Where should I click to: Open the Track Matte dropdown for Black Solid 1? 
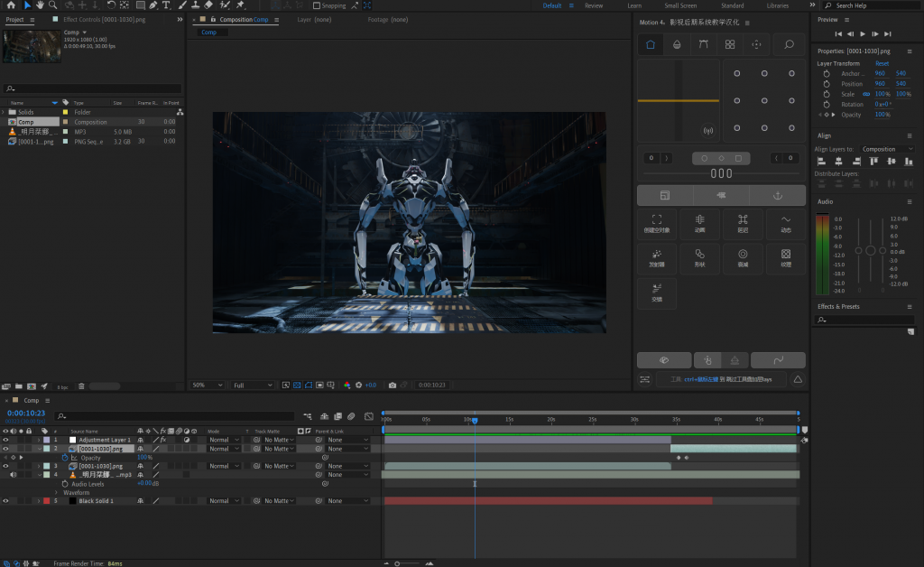pyautogui.click(x=279, y=500)
